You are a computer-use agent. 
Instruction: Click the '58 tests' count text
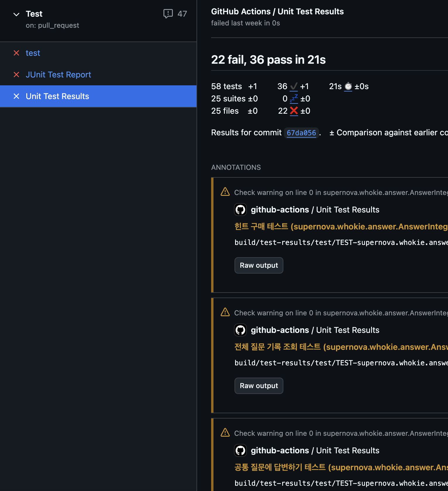pos(227,87)
